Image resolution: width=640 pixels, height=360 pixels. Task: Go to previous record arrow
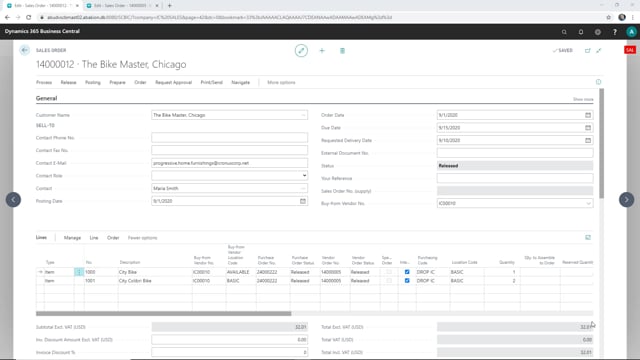(13, 200)
